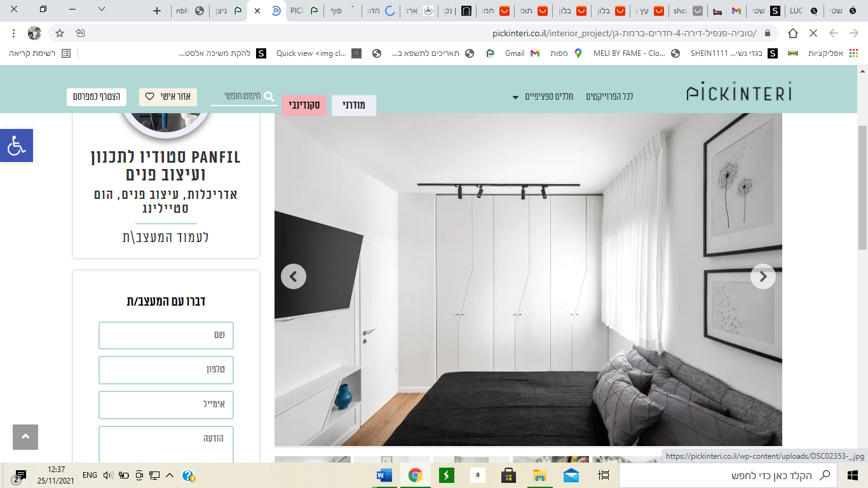
Task: Click the הצטרף כמפרסם button
Action: pyautogui.click(x=97, y=97)
